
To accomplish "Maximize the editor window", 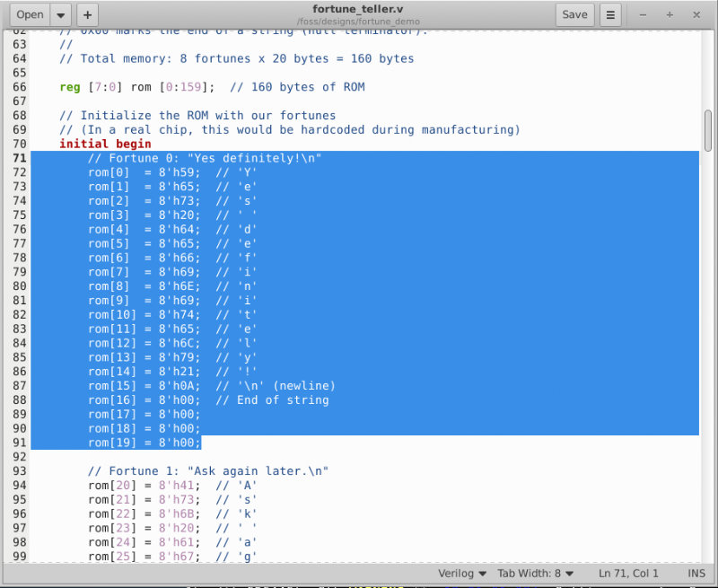I will click(669, 14).
